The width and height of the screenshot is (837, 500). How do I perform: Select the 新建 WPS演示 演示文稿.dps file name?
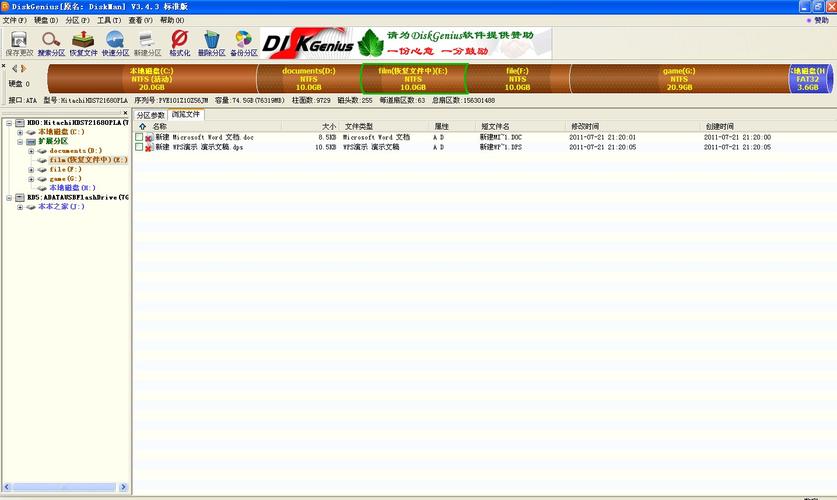199,147
